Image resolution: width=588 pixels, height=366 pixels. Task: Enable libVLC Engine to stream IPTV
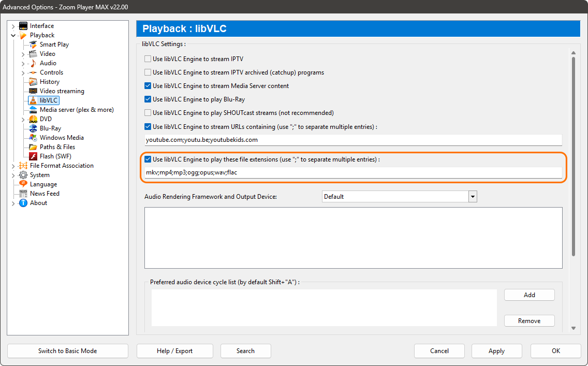(x=148, y=59)
